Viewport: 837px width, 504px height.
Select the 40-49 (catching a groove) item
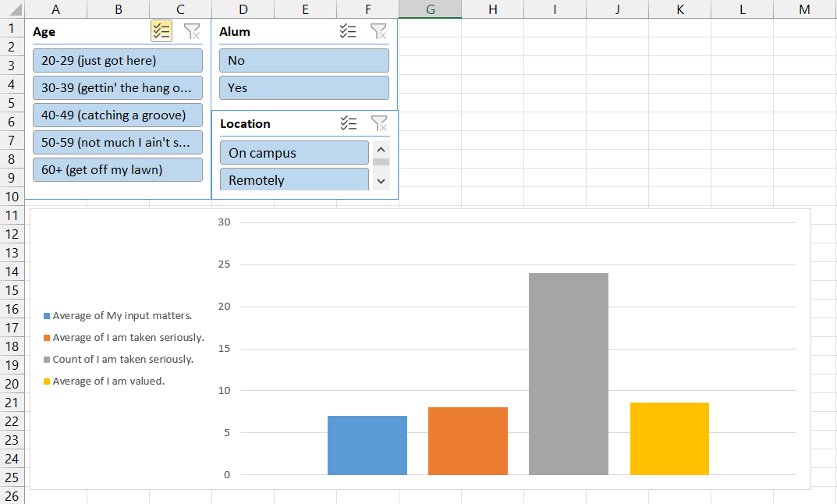coord(118,115)
